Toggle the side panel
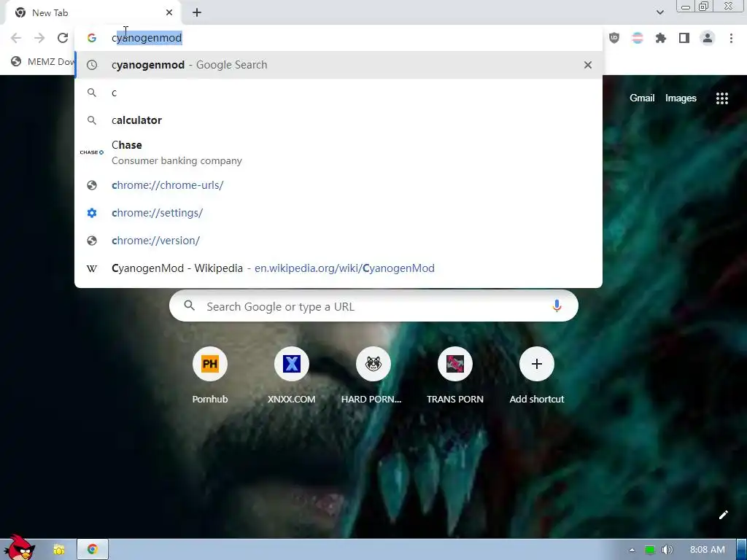This screenshot has height=560, width=747. [684, 38]
